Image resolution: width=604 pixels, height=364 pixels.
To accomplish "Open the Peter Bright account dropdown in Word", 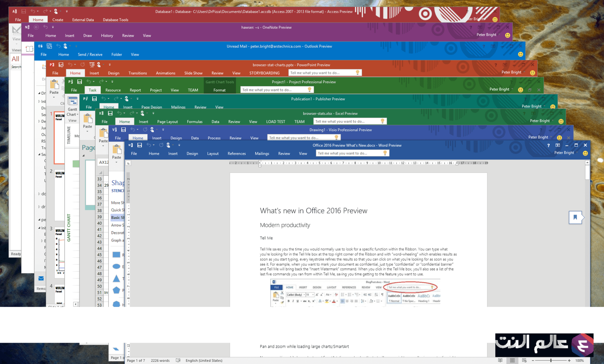I will [566, 153].
